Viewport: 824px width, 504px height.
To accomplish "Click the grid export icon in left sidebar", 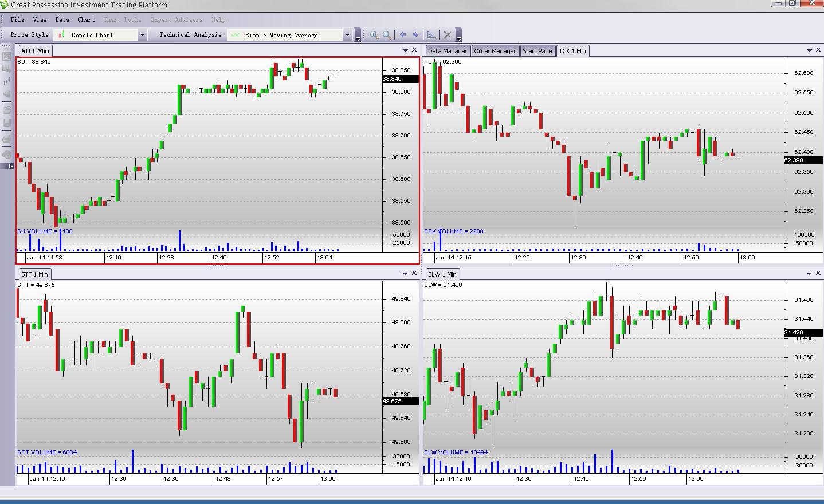I will coord(7,69).
